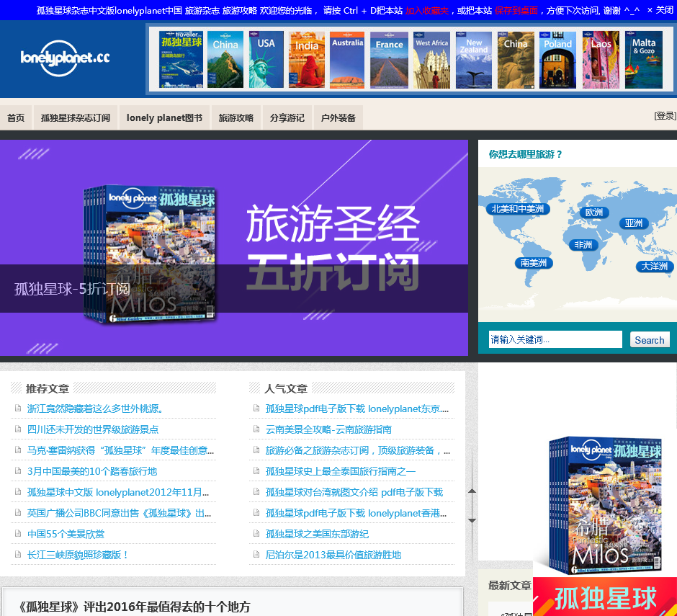This screenshot has height=616, width=677.
Task: Open the lonely planet图书 nav tab
Action: tap(164, 117)
